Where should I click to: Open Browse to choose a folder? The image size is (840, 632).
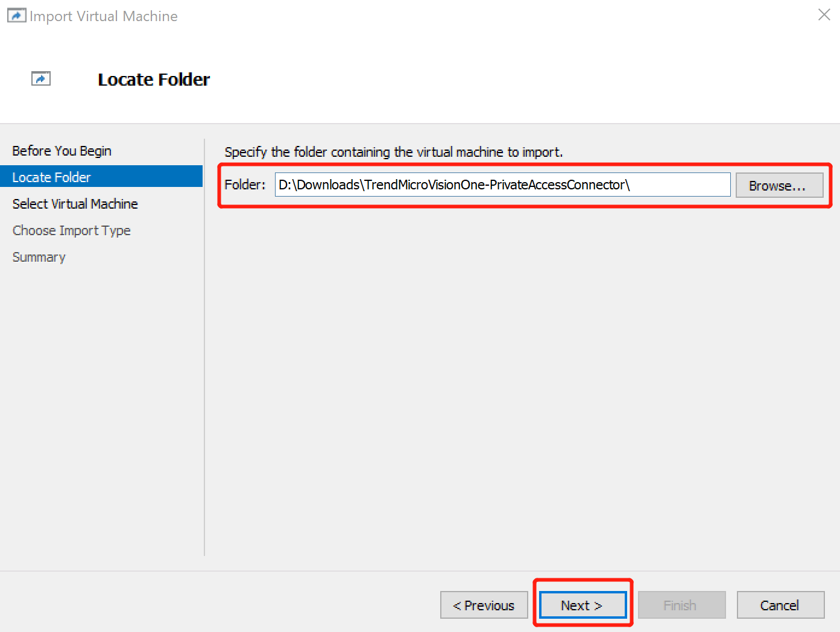tap(778, 185)
